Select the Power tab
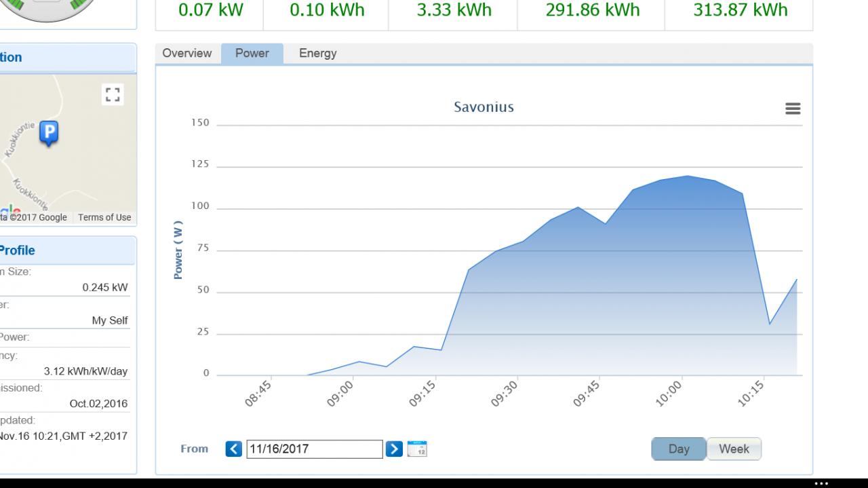This screenshot has height=488, width=868. 252,54
